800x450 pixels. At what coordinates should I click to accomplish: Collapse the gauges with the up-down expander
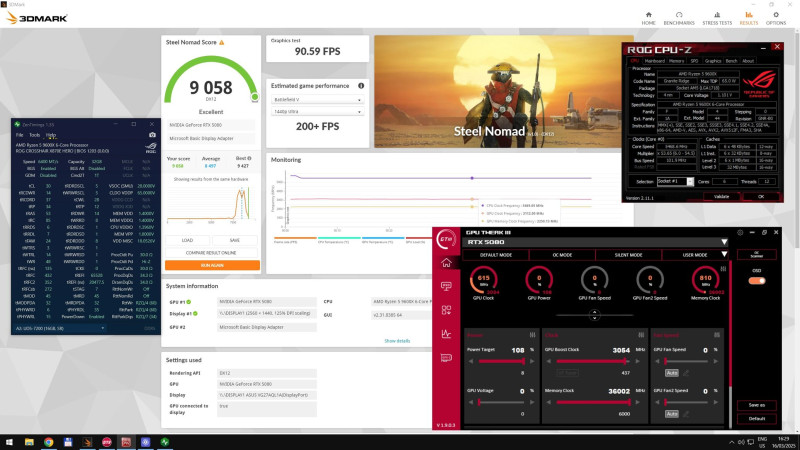tap(594, 315)
